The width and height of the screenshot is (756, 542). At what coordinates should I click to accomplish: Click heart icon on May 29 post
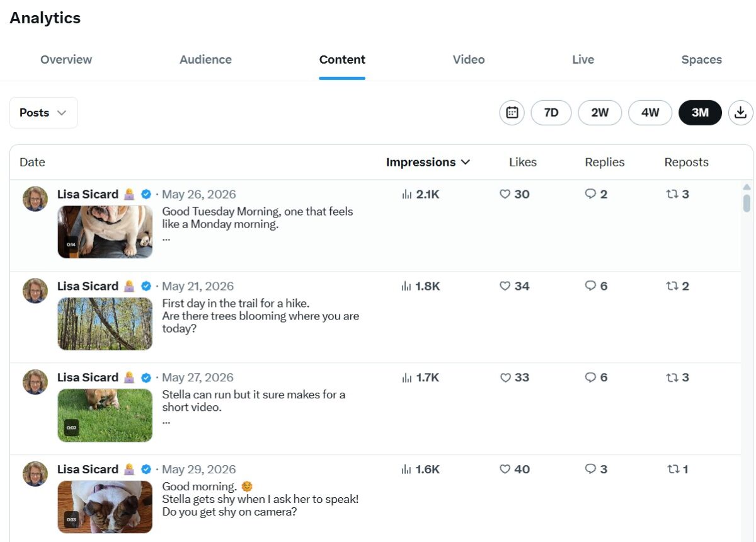[x=505, y=470]
